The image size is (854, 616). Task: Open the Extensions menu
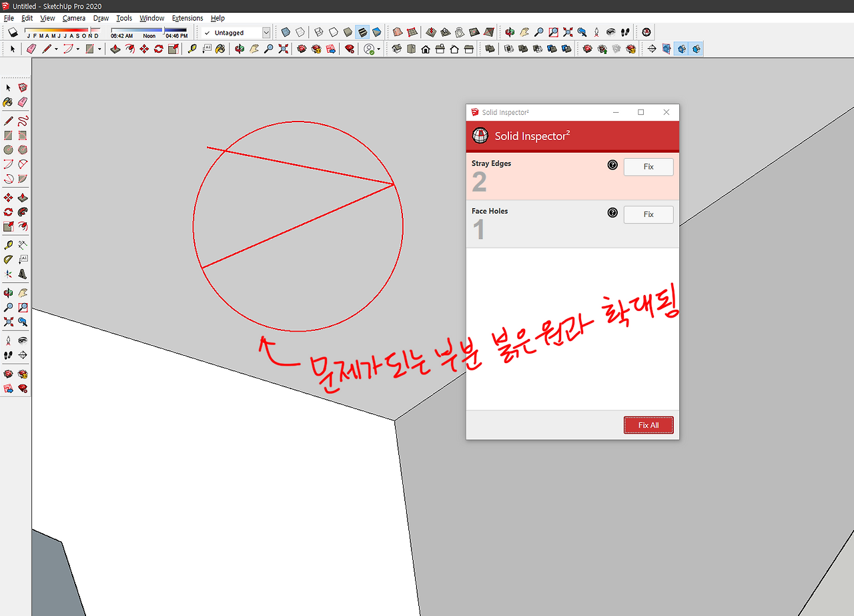click(x=187, y=18)
